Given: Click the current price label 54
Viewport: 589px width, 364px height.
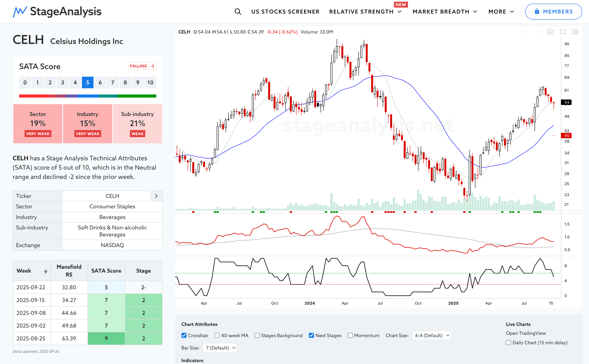Looking at the screenshot, I should pos(566,102).
